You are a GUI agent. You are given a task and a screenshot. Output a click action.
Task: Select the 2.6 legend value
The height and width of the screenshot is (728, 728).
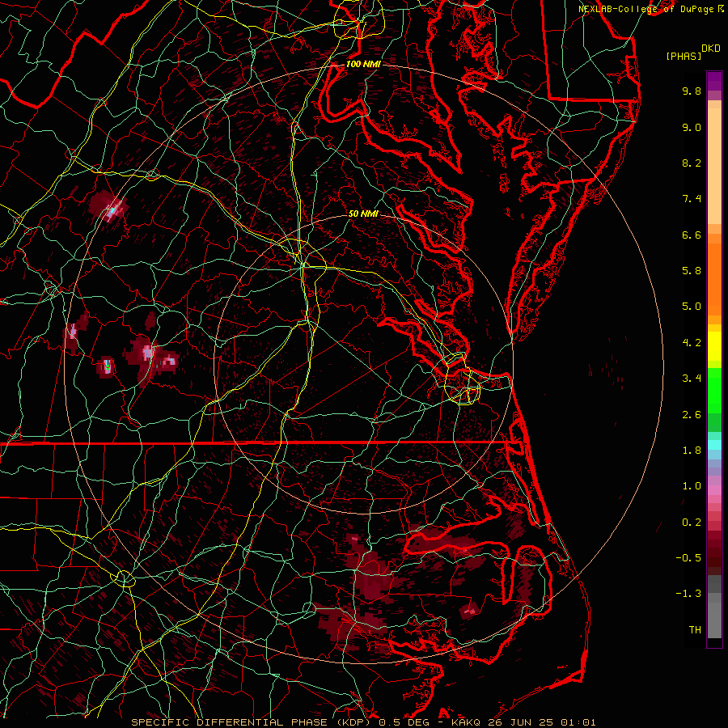point(692,415)
